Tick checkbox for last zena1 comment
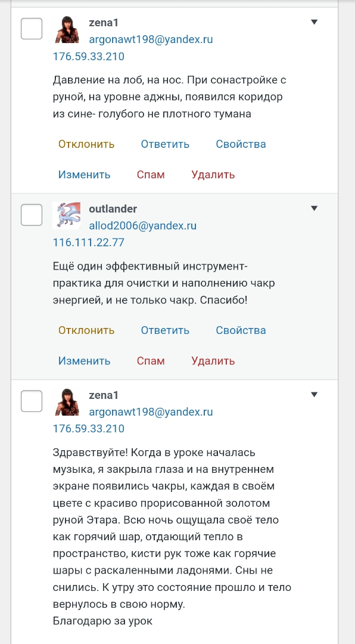 click(32, 401)
